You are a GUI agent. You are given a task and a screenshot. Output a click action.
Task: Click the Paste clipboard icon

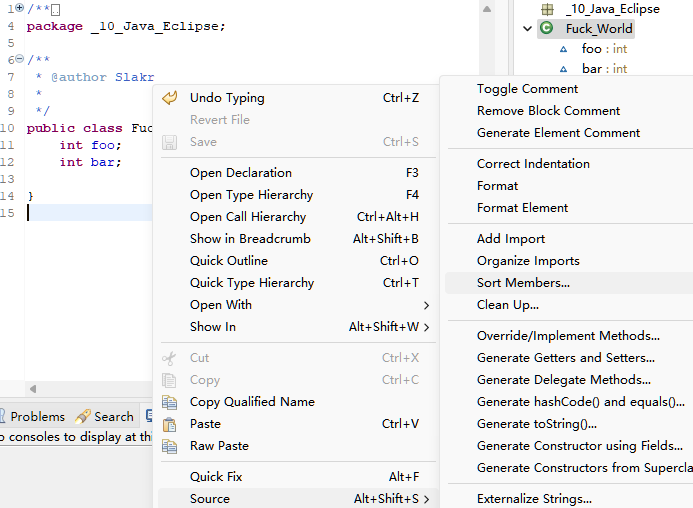coord(169,424)
